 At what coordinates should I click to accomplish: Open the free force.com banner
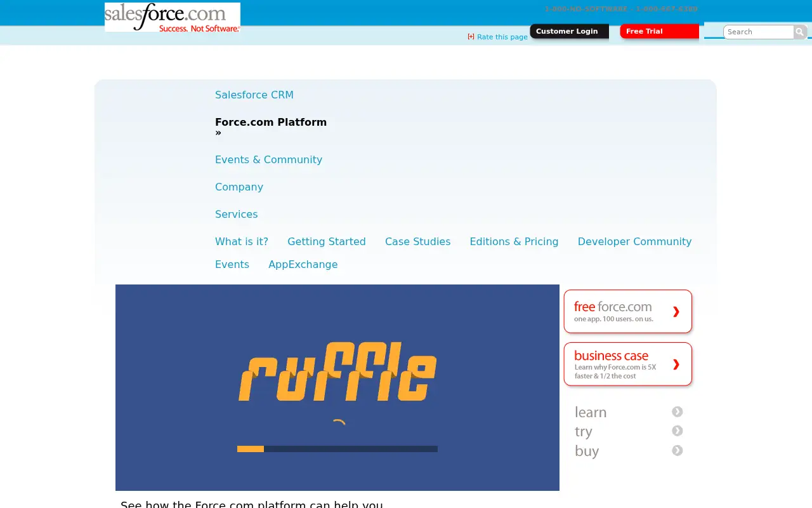click(x=628, y=311)
